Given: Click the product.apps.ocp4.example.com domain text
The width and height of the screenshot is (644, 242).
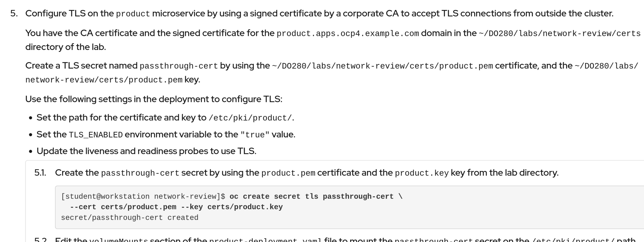Looking at the screenshot, I should 347,33.
